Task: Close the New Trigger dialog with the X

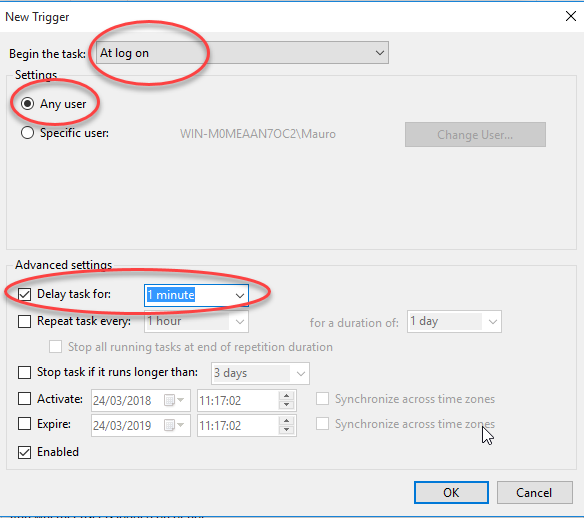Action: 571,16
